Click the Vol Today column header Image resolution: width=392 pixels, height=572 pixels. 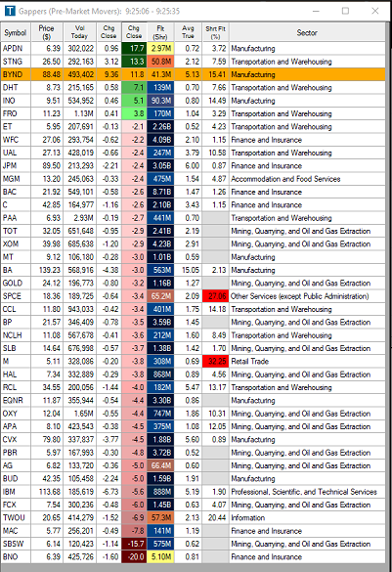coord(79,32)
